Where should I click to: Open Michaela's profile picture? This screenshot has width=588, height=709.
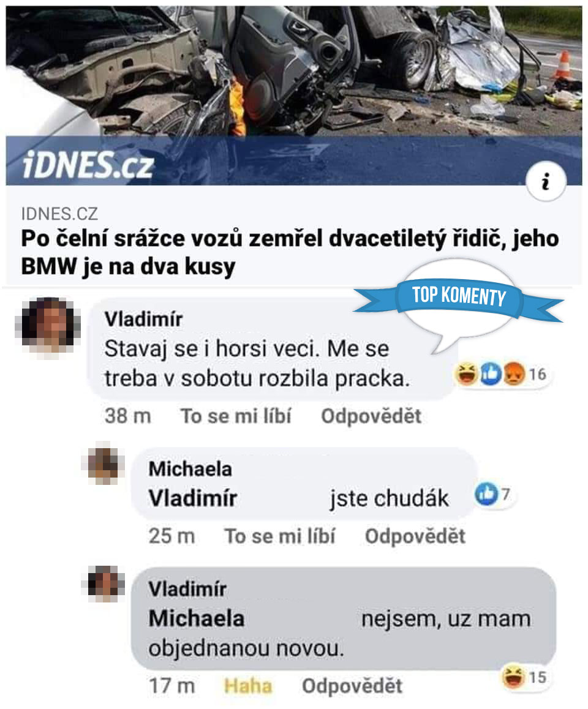(x=103, y=465)
